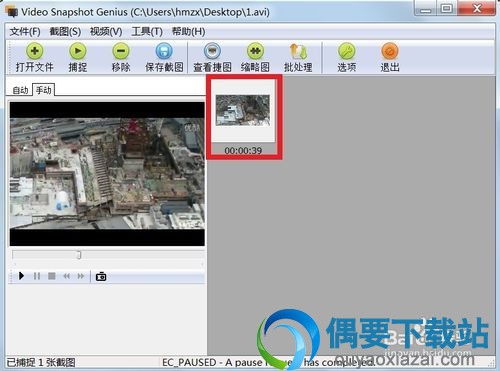Click the video seek slider handle
The image size is (500, 371).
(79, 255)
